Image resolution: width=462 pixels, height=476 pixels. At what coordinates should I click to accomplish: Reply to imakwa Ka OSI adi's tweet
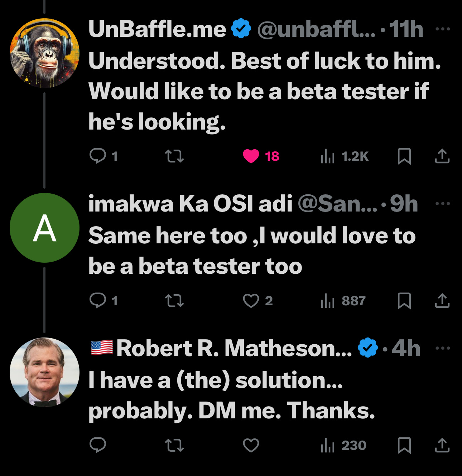(x=98, y=301)
